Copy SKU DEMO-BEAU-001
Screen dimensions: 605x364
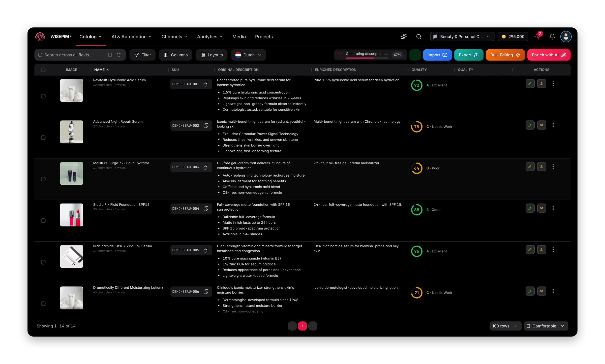[x=206, y=84]
